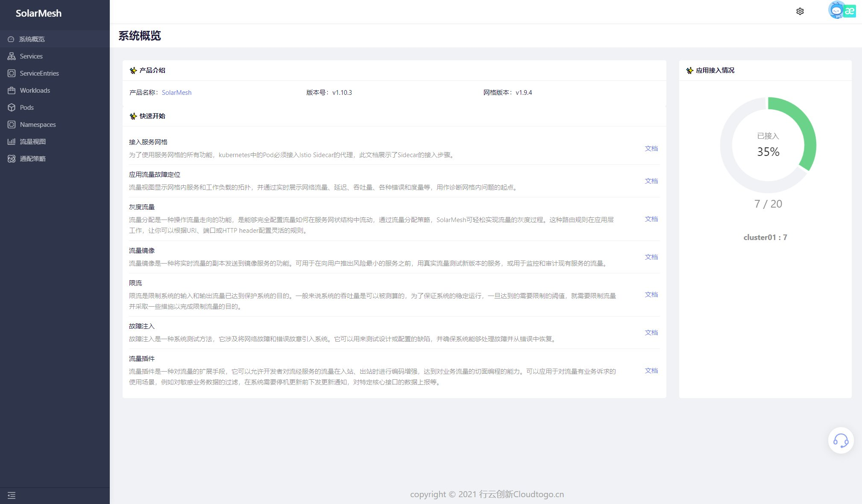The image size is (862, 504).
Task: Open 文档 link for 故障注入
Action: pos(651,333)
